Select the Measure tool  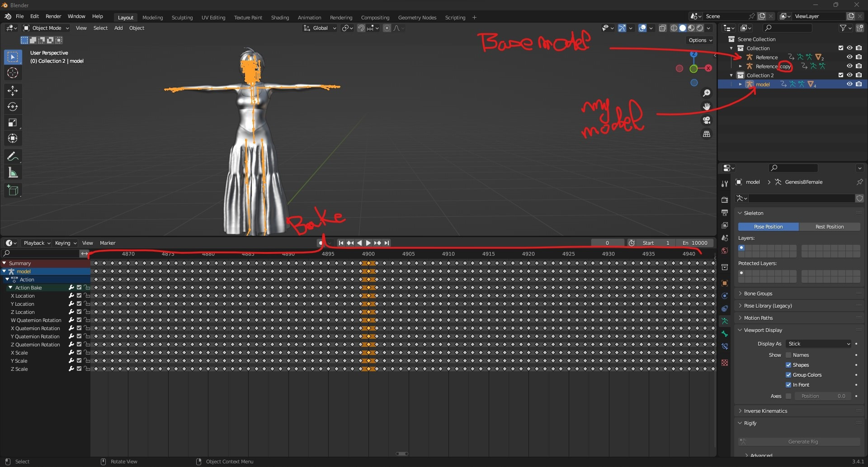tap(13, 172)
